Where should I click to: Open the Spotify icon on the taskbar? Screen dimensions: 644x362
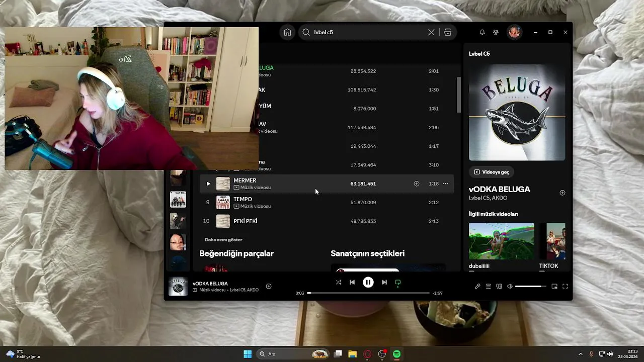point(396,354)
